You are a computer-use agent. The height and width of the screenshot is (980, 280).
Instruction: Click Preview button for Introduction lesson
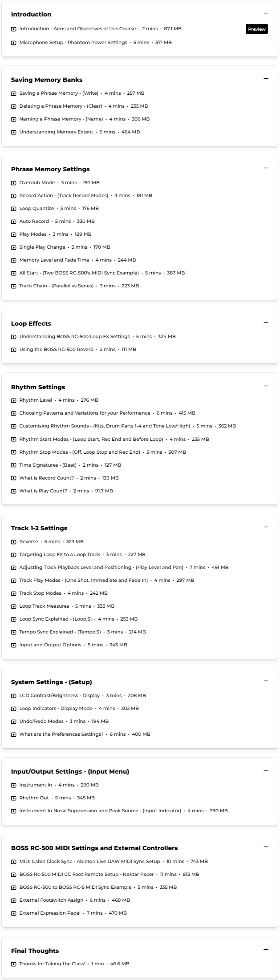coord(257,29)
